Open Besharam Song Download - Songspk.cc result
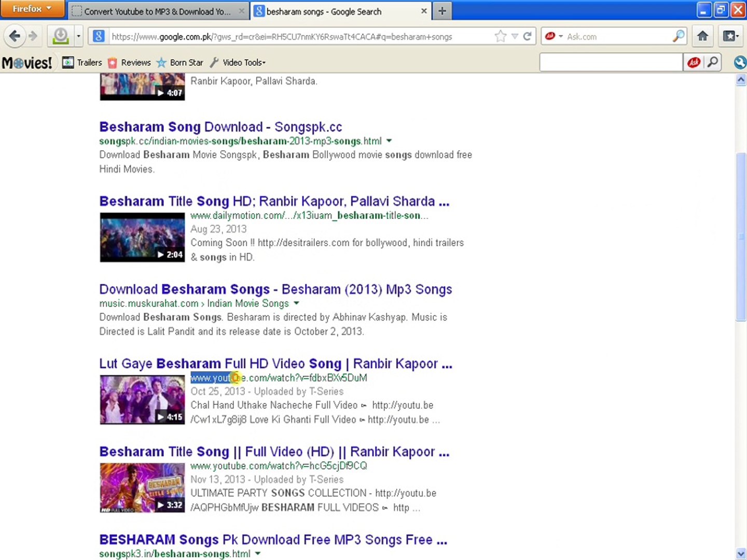Image resolution: width=747 pixels, height=560 pixels. click(x=220, y=127)
